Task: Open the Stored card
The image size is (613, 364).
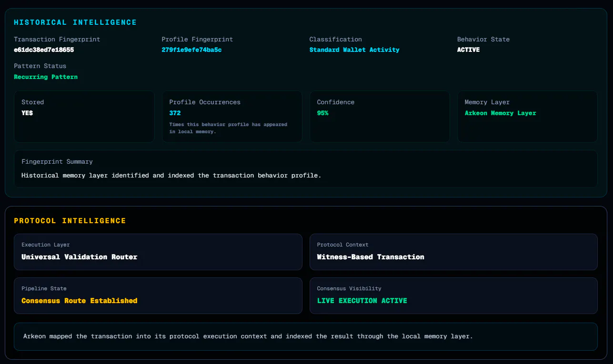Action: pos(84,117)
